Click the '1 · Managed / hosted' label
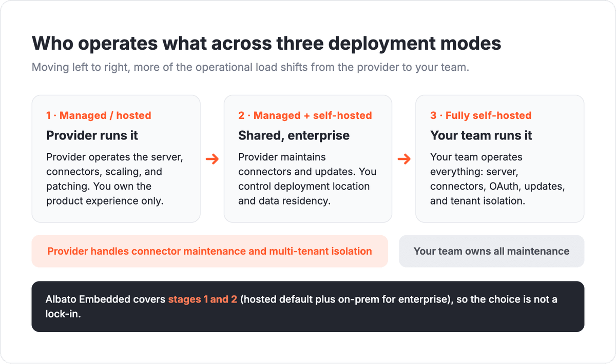 (99, 115)
